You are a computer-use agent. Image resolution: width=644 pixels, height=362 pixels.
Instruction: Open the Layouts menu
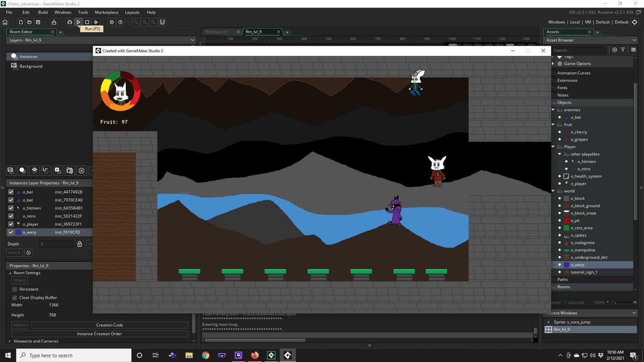pyautogui.click(x=132, y=12)
